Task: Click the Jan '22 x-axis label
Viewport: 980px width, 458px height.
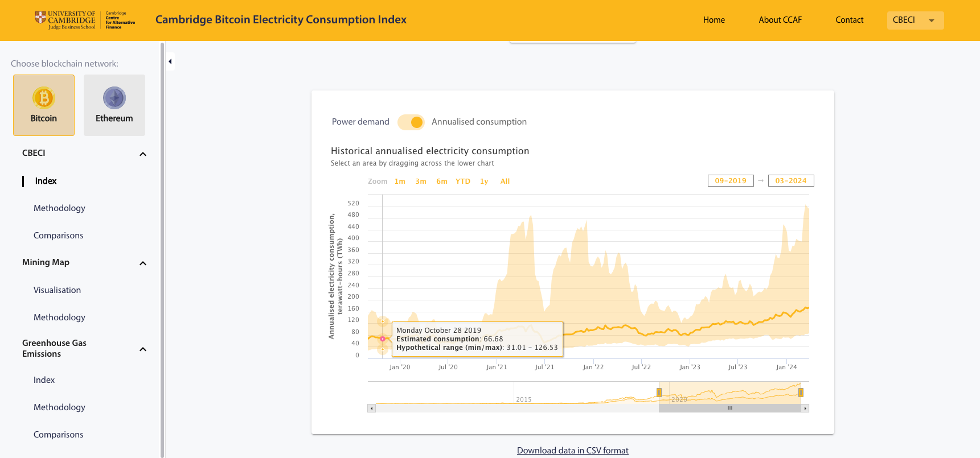Action: [x=593, y=367]
